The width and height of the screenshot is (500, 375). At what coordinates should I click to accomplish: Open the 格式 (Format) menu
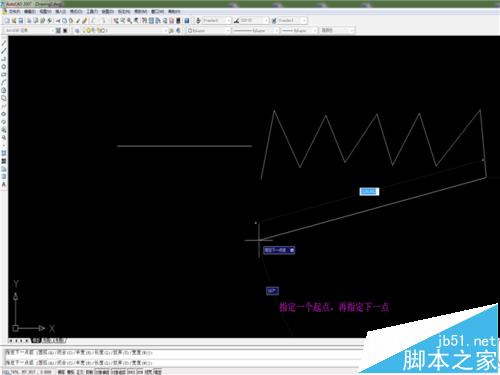(x=76, y=12)
